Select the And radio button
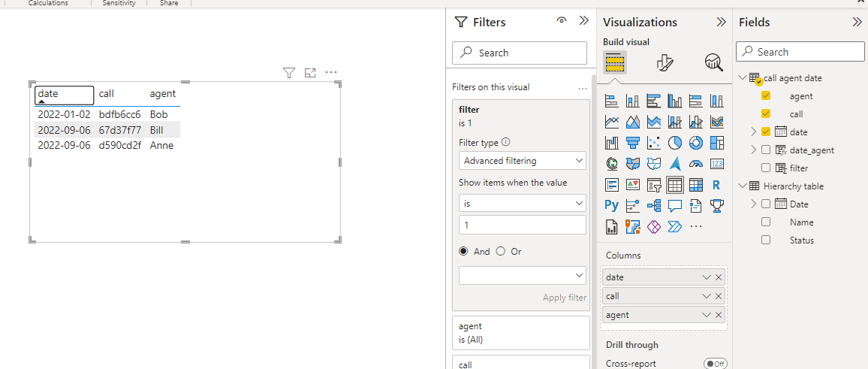 (463, 251)
